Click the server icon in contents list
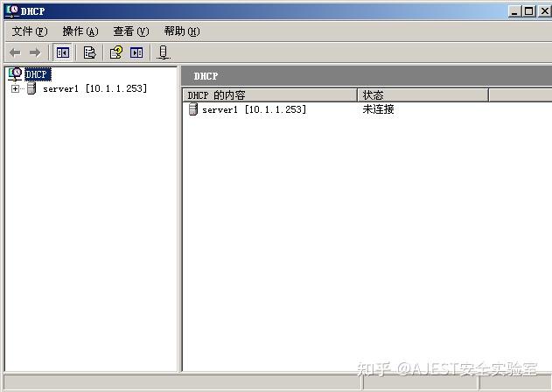This screenshot has width=552, height=392. tap(193, 109)
